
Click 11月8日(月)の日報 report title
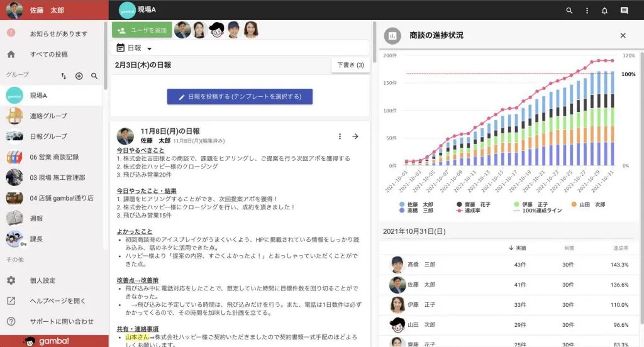170,131
